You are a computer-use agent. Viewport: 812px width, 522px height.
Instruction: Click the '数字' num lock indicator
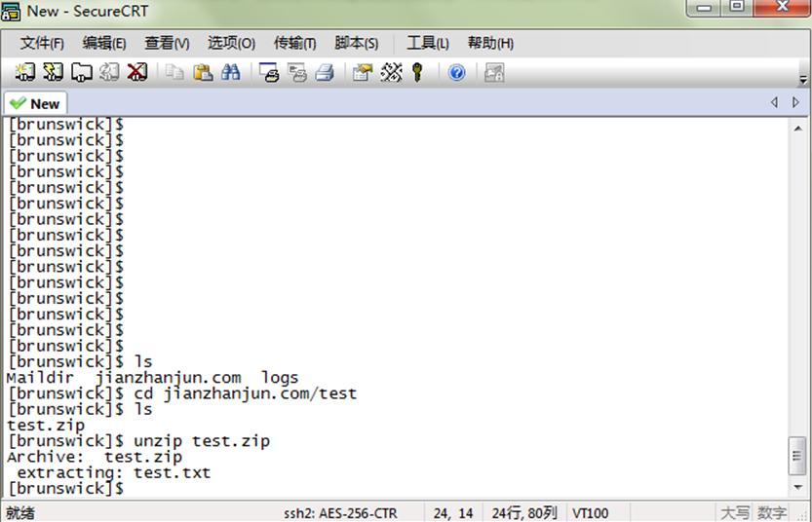coord(772,513)
